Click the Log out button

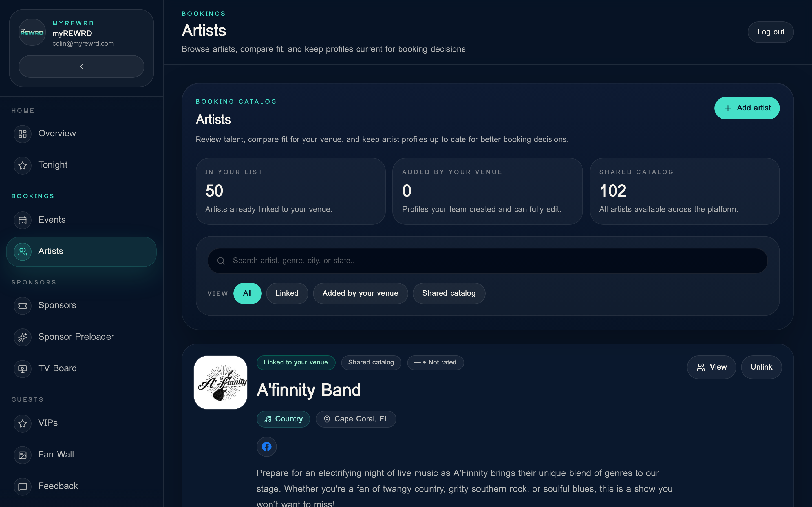pyautogui.click(x=770, y=32)
